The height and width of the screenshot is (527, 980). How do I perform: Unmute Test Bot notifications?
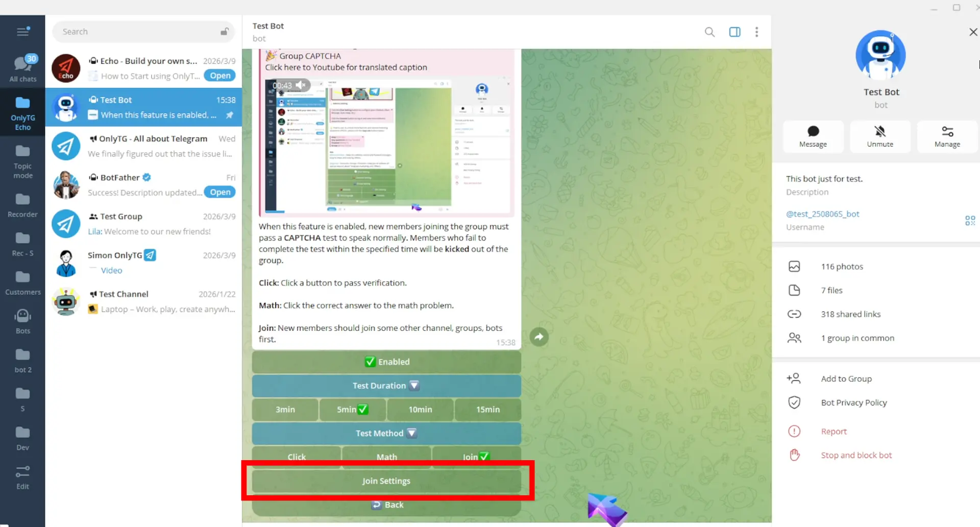coord(879,137)
